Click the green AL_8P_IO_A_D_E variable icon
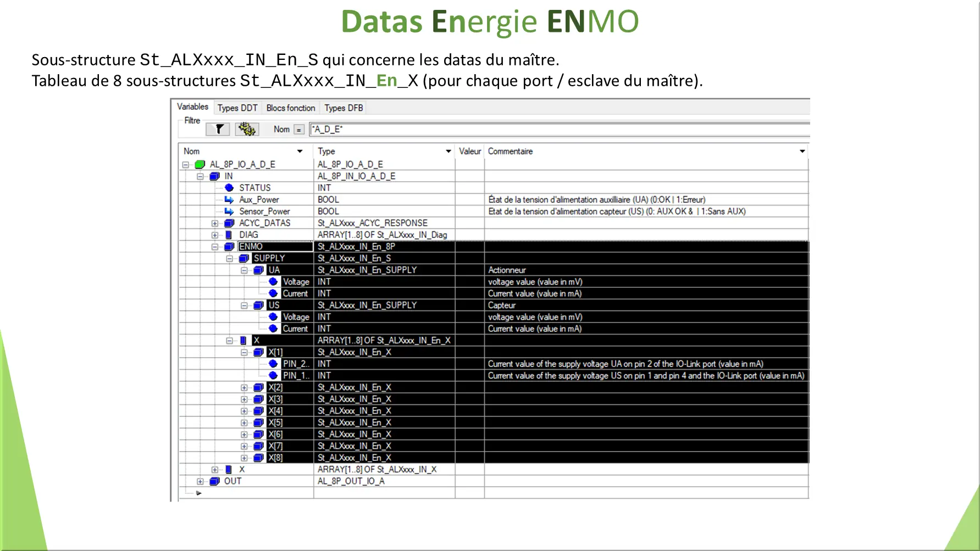The image size is (980, 551). [200, 164]
